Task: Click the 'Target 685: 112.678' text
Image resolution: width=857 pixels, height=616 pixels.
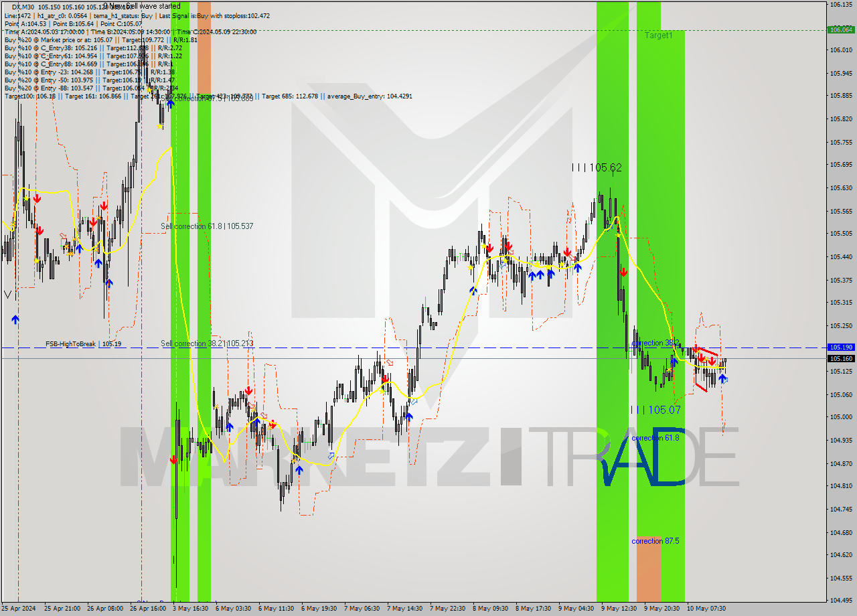Action: point(290,96)
